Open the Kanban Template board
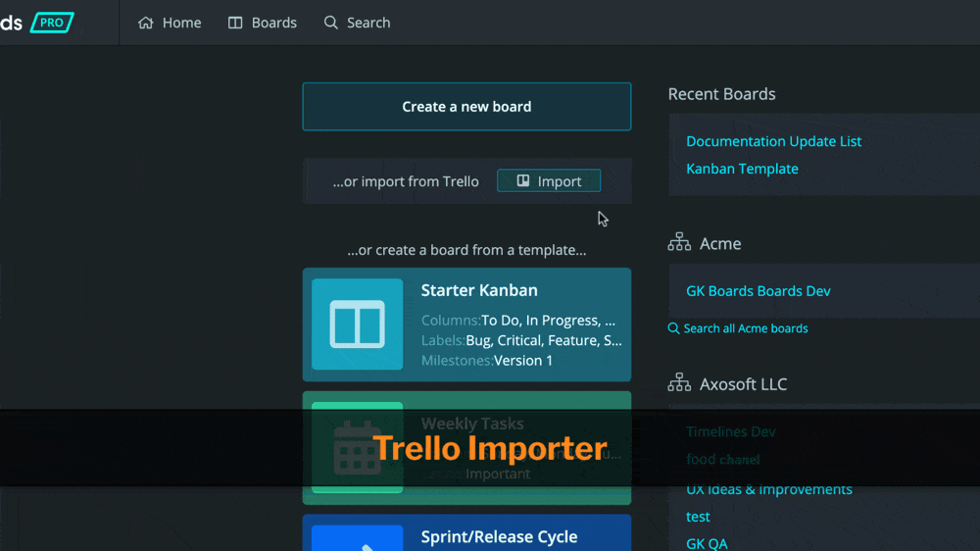Image resolution: width=980 pixels, height=551 pixels. pyautogui.click(x=742, y=169)
